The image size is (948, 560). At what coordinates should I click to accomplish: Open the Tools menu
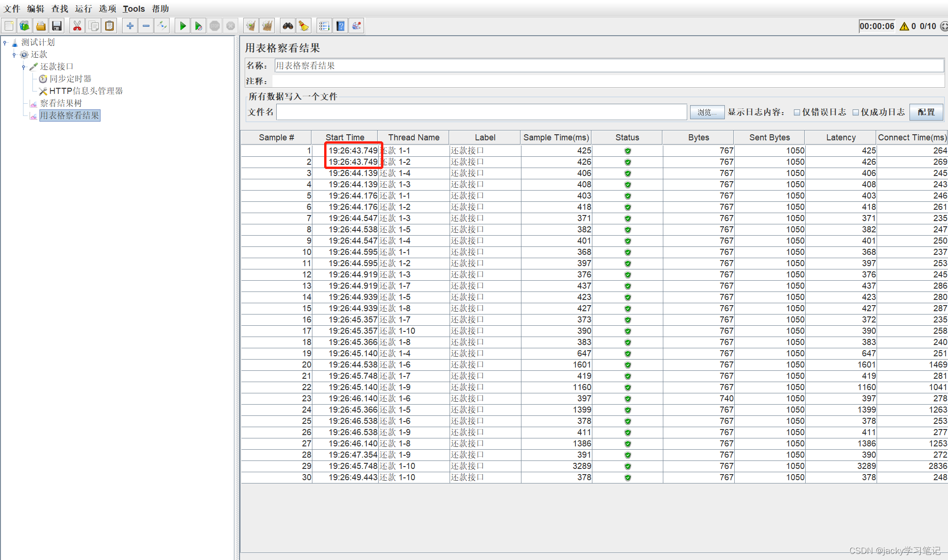click(134, 8)
